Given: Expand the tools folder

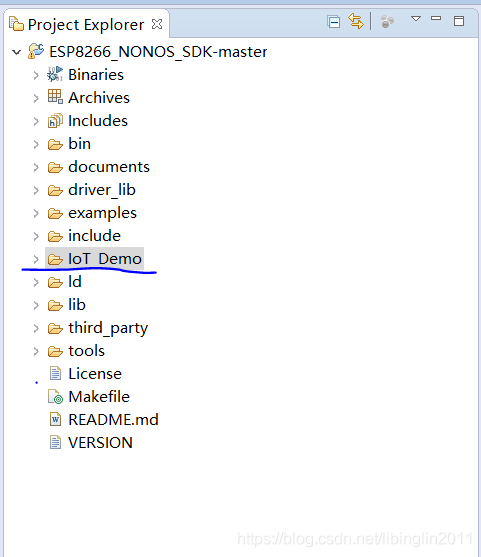Looking at the screenshot, I should [36, 351].
